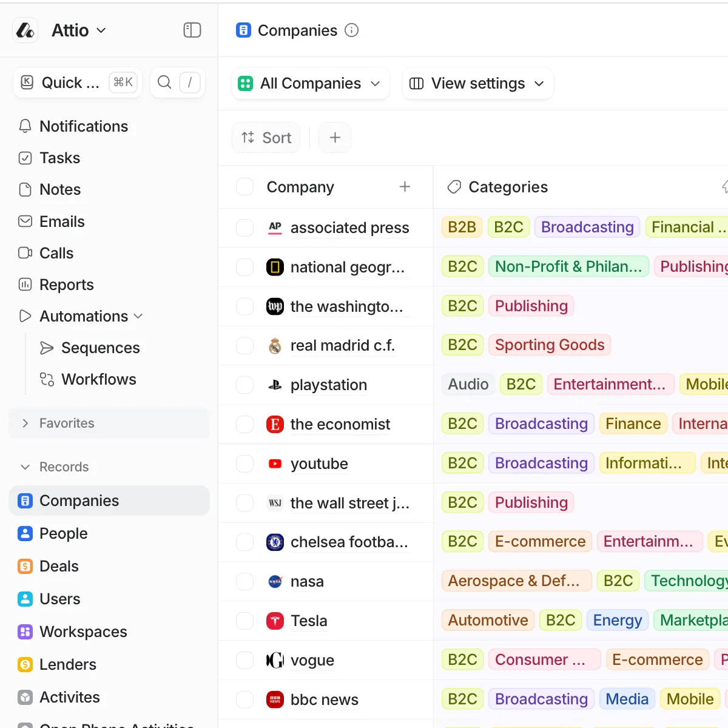The width and height of the screenshot is (728, 728).
Task: Toggle the sidebar collapse icon
Action: click(x=192, y=30)
